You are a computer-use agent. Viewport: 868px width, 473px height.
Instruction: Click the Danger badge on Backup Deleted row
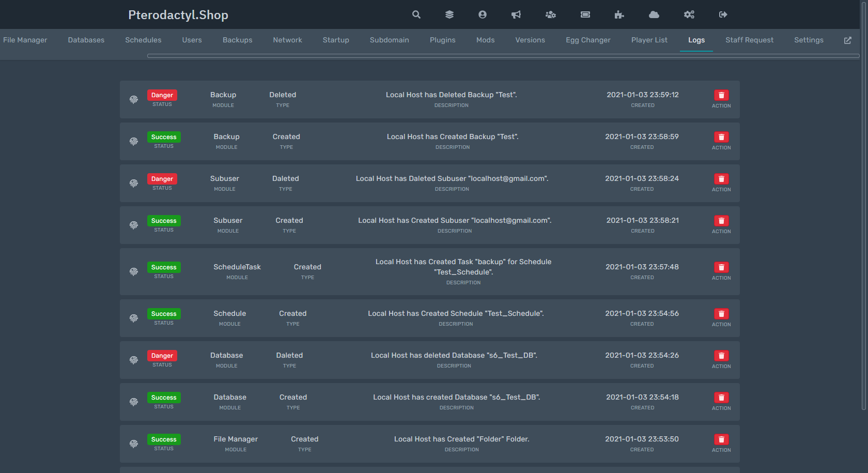tap(162, 95)
